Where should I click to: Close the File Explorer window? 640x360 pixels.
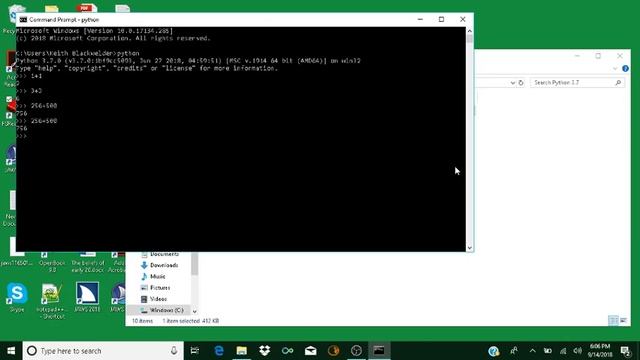(x=620, y=56)
